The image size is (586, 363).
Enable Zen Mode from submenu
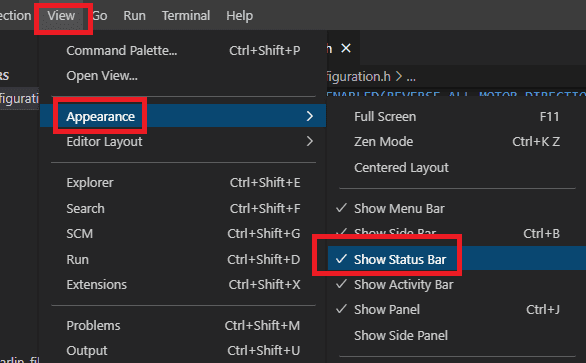[457, 142]
